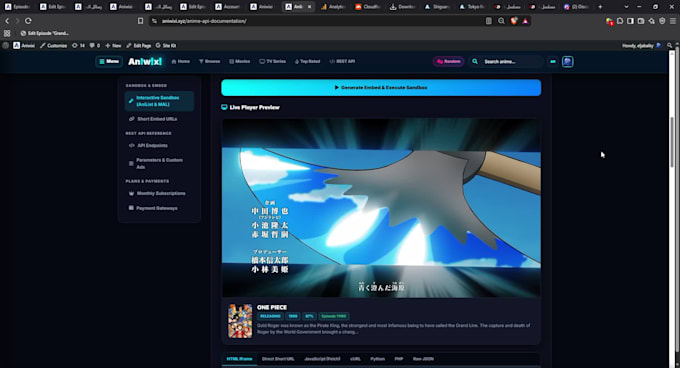Click the Brave Rewards triangle icon

tap(525, 21)
